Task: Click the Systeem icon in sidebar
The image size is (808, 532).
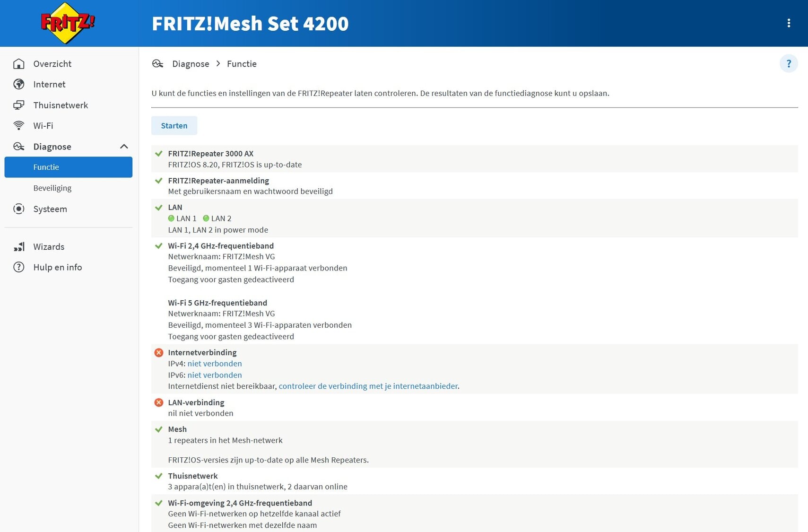Action: click(19, 209)
